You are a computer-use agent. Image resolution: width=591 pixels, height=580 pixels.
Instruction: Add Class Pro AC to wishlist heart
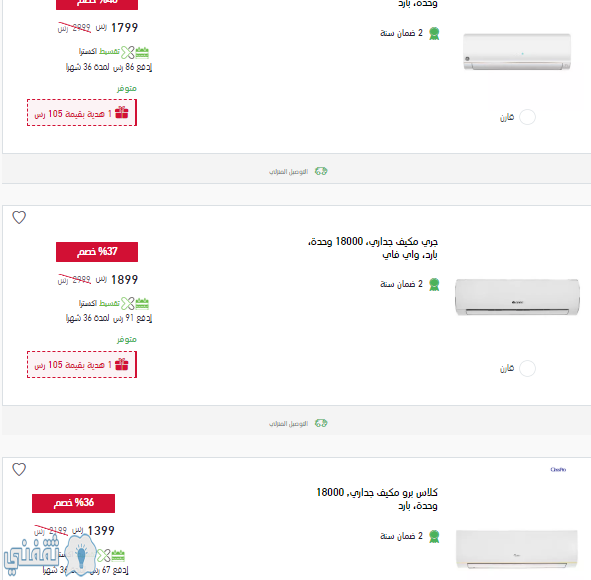pos(19,469)
